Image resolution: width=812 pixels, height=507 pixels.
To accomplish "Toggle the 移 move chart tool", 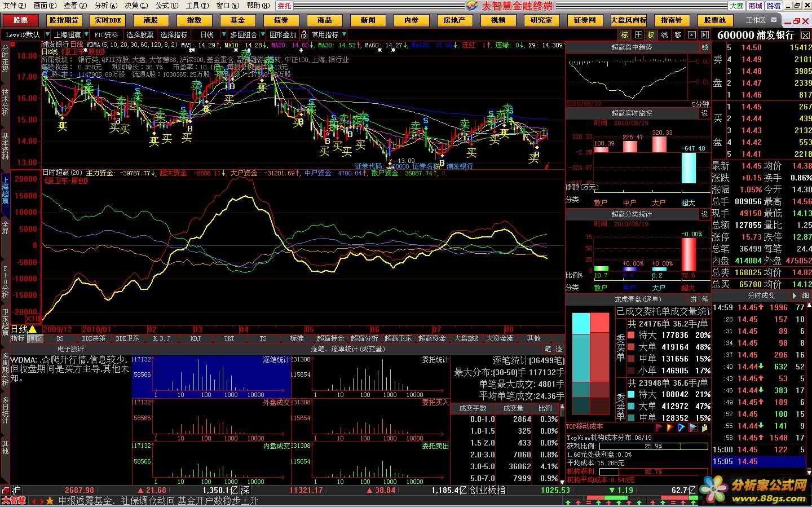I will tap(678, 35).
